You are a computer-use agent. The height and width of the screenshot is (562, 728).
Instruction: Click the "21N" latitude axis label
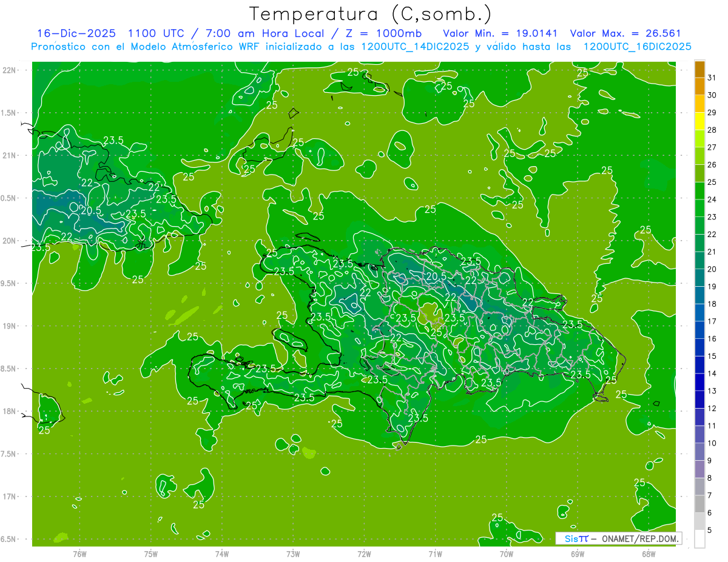point(10,156)
